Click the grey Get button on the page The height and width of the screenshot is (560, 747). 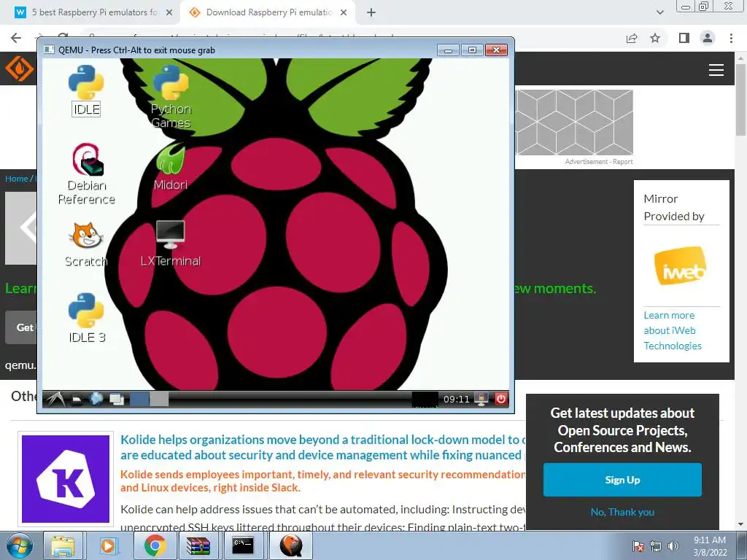click(21, 327)
